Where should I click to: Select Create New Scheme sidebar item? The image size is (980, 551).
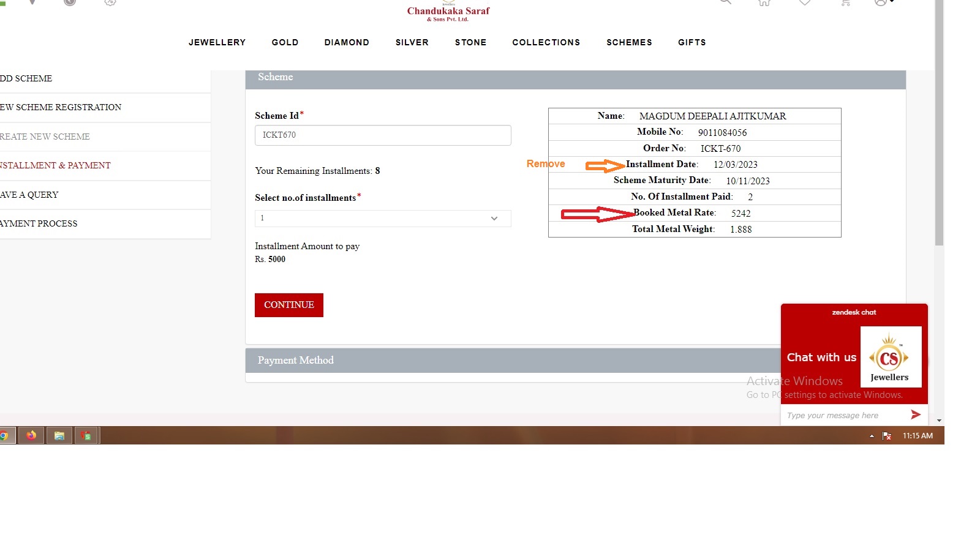[105, 137]
